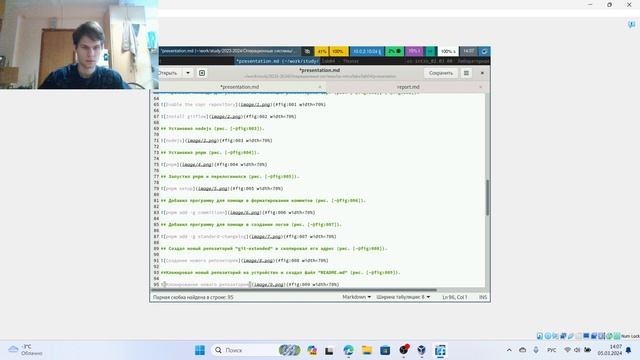The width and height of the screenshot is (640, 360).
Task: Click the yellow 41% status block
Action: [x=322, y=51]
